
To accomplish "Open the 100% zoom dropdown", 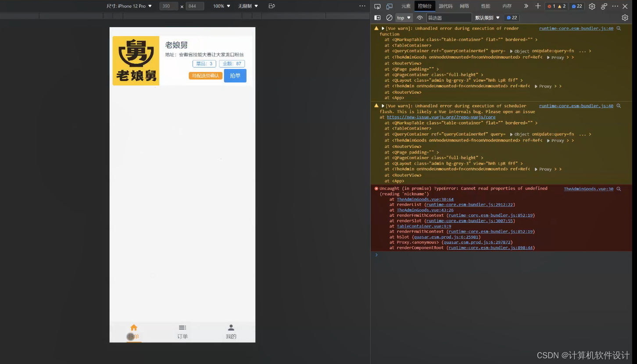I will tap(222, 6).
